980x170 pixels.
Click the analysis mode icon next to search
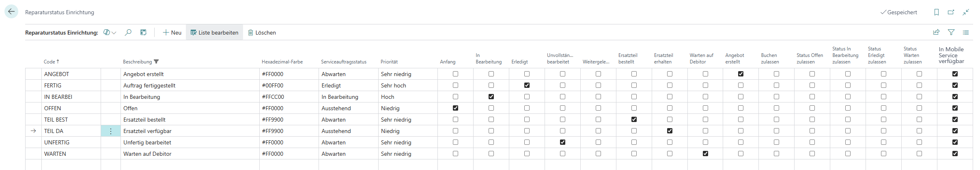point(143,33)
